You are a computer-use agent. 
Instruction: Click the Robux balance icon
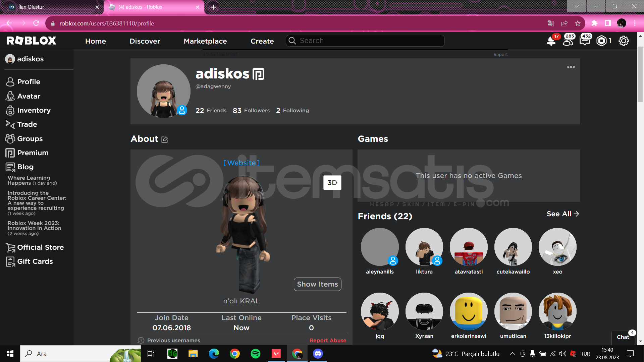tap(602, 41)
